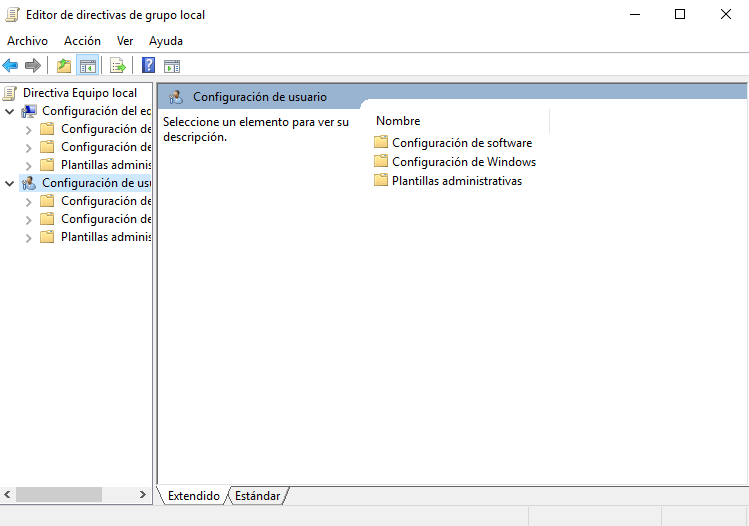Select Plantillas adminis under Configuración de usuario
This screenshot has width=749, height=526.
106,237
